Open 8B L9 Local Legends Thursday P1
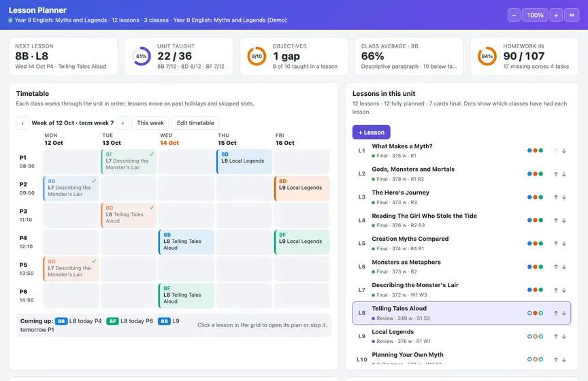The height and width of the screenshot is (381, 588). click(244, 162)
